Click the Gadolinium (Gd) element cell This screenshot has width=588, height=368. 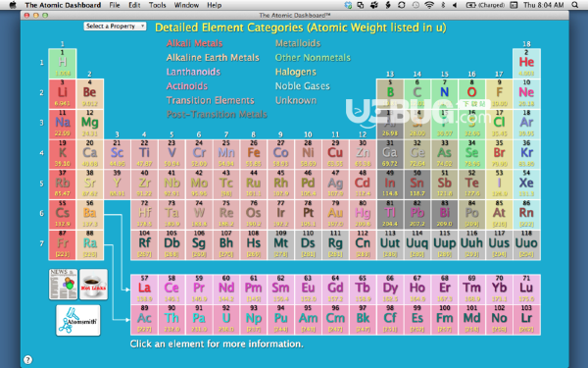click(x=335, y=289)
